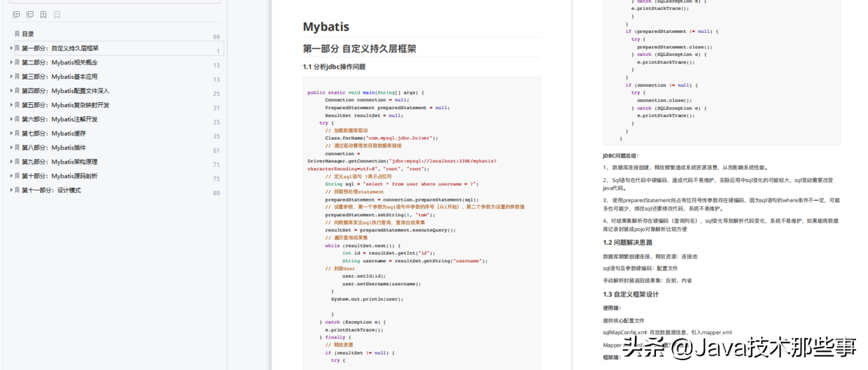
Task: Click bookmark icon of 第十部分 Mybatis源码剖析
Action: (17, 176)
